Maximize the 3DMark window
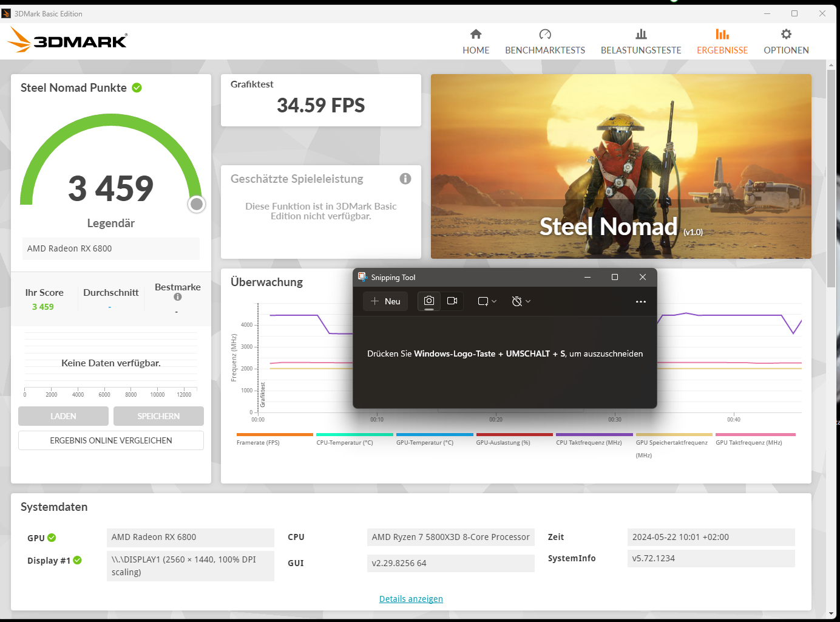The height and width of the screenshot is (622, 840). point(794,13)
